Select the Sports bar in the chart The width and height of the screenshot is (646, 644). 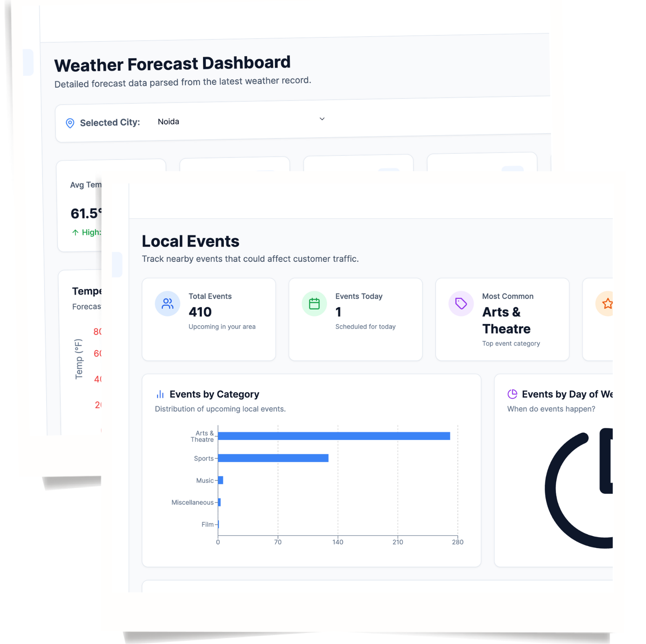[273, 458]
